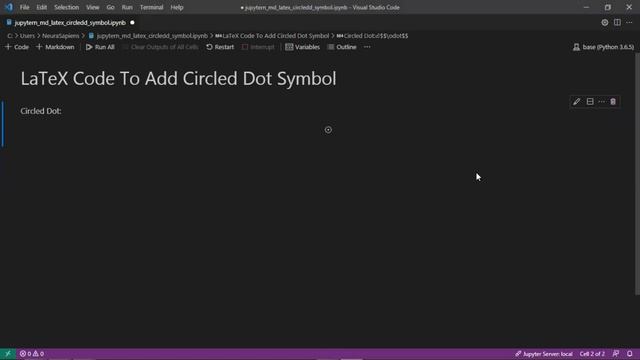The height and width of the screenshot is (360, 640).
Task: Open the File menu
Action: coord(24,7)
